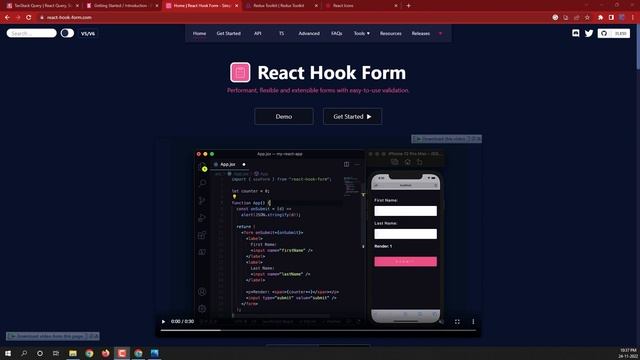Switch to the Getting Started Introduction tab
640x360 pixels.
click(x=121, y=6)
